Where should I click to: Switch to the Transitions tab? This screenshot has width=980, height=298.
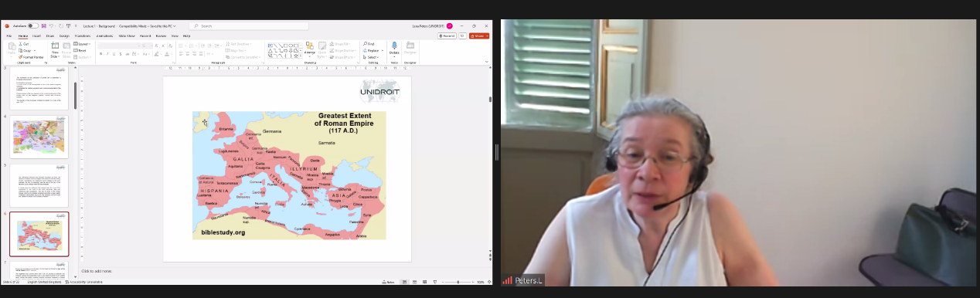[x=83, y=36]
